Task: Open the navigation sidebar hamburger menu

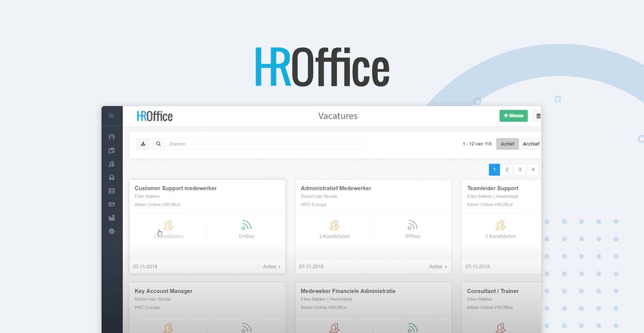Action: pyautogui.click(x=111, y=115)
